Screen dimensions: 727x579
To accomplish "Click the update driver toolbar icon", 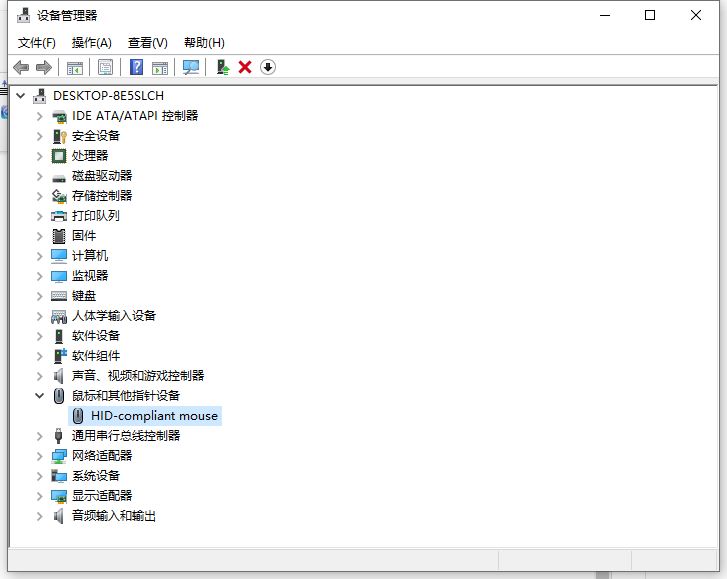I will [223, 67].
